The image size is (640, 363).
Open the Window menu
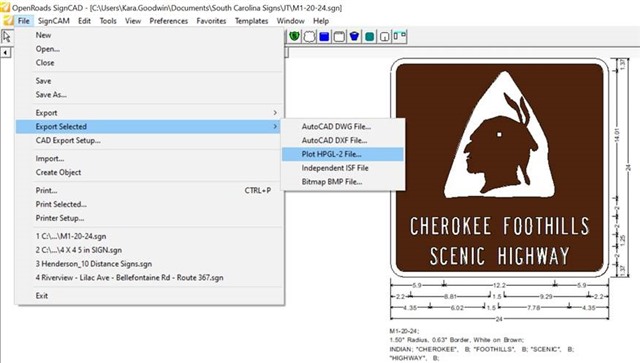[290, 21]
